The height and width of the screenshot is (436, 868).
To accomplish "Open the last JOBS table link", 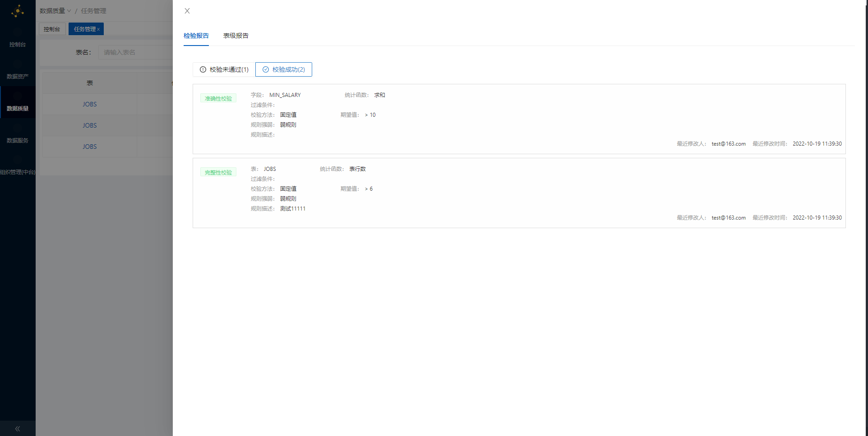I will click(89, 147).
